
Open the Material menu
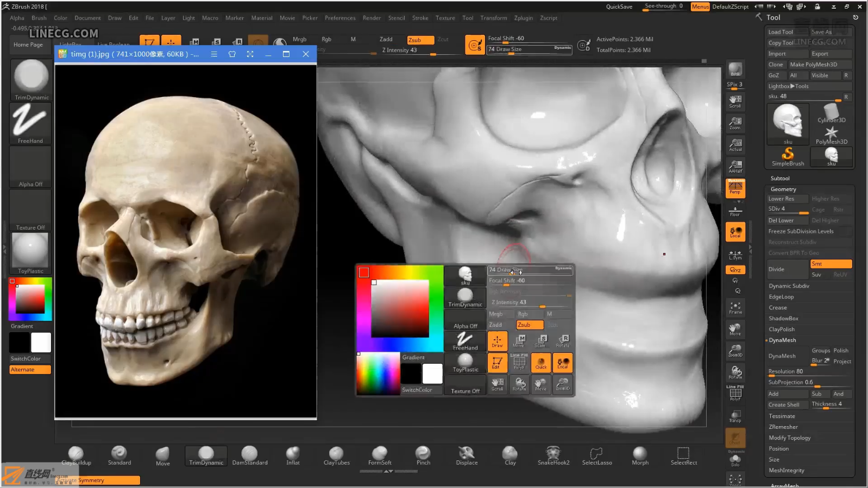click(262, 18)
